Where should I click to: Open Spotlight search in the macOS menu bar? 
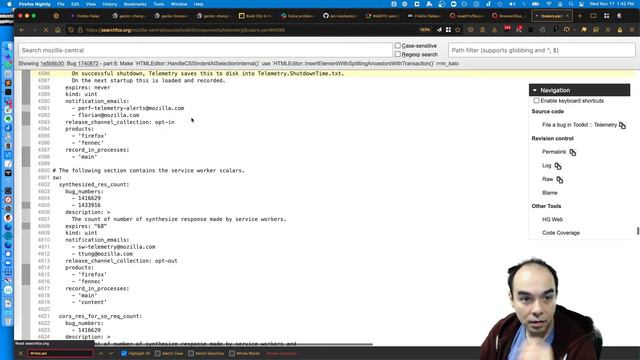(x=571, y=4)
